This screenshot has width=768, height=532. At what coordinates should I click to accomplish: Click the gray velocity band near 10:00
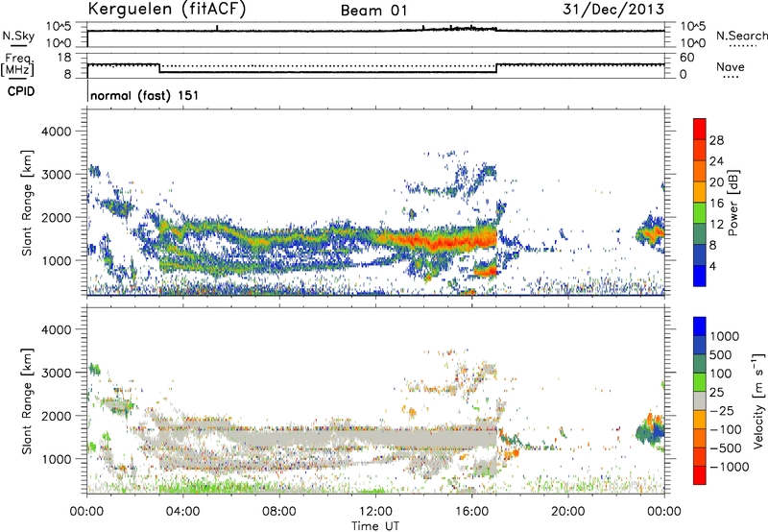[328, 439]
